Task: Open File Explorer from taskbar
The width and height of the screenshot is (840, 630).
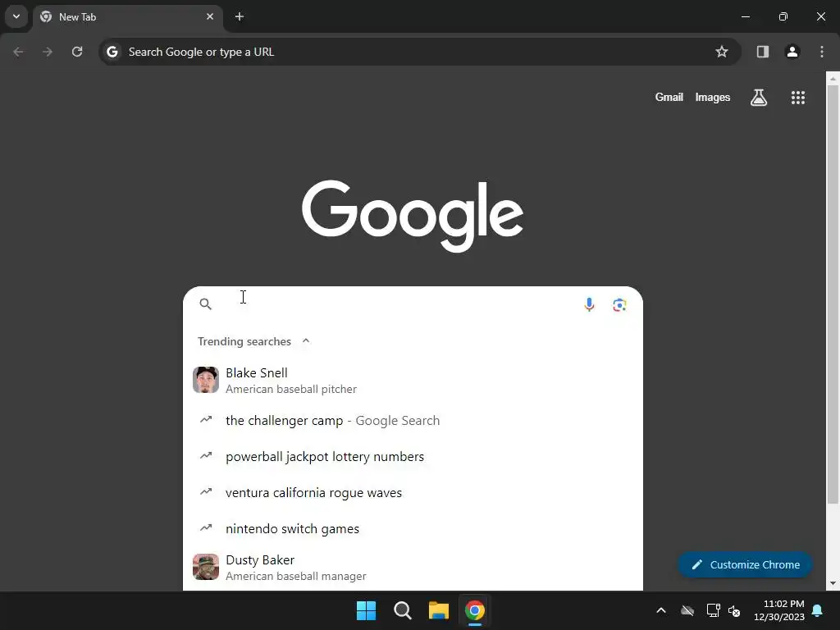Action: tap(439, 610)
